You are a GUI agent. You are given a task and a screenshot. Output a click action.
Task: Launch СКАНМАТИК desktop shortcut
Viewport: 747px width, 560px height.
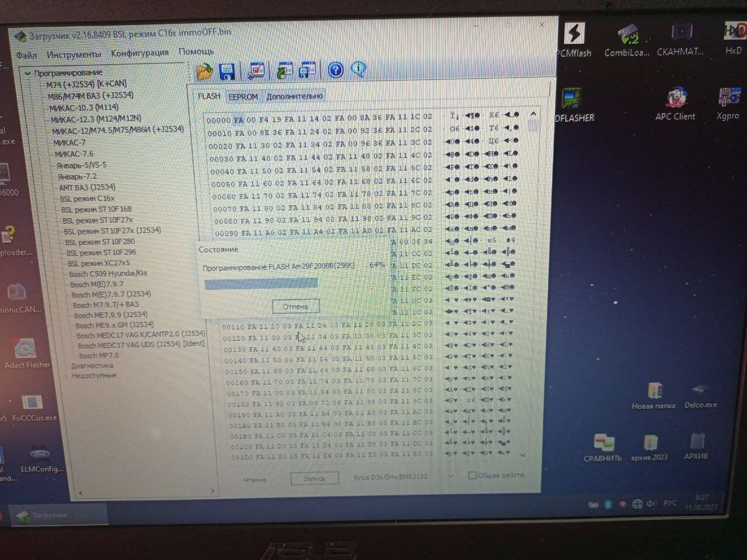coord(680,40)
